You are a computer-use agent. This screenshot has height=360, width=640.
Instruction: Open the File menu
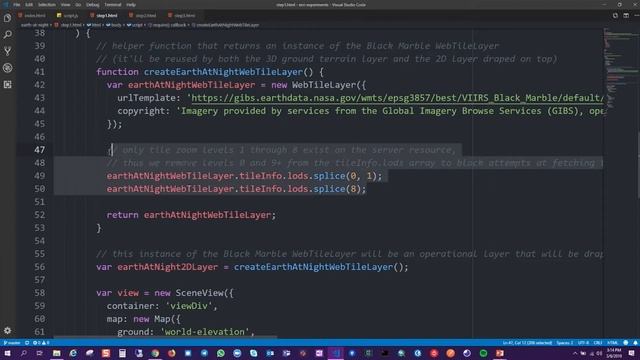(17, 5)
